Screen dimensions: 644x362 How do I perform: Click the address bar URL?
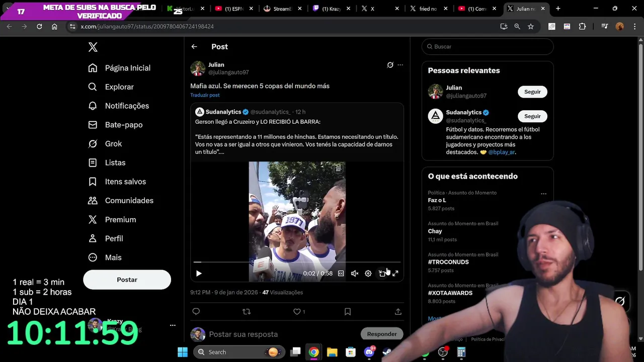click(x=147, y=26)
